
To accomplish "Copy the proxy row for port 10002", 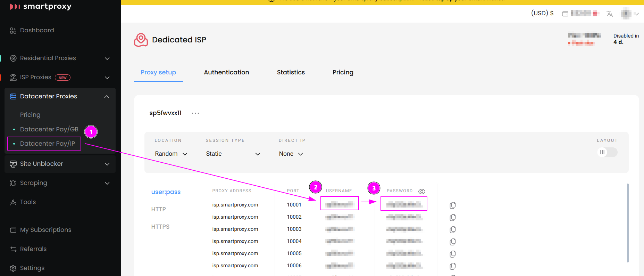I will (x=452, y=218).
